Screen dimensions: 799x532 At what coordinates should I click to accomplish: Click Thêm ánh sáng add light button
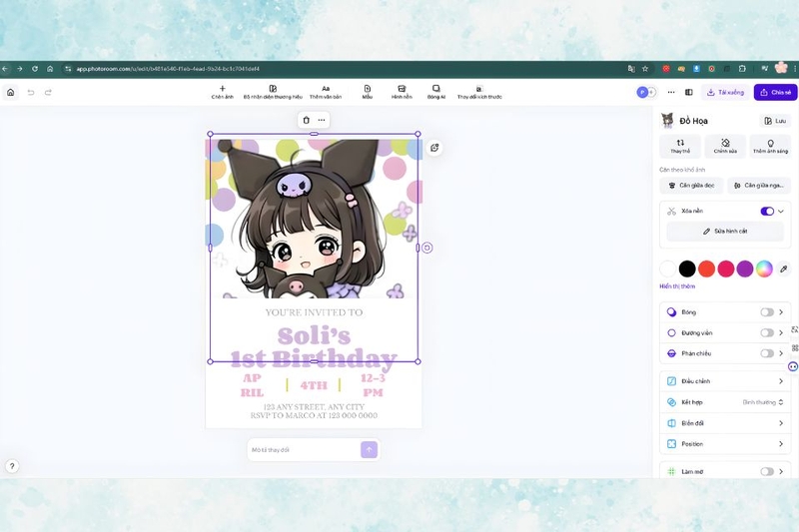770,146
